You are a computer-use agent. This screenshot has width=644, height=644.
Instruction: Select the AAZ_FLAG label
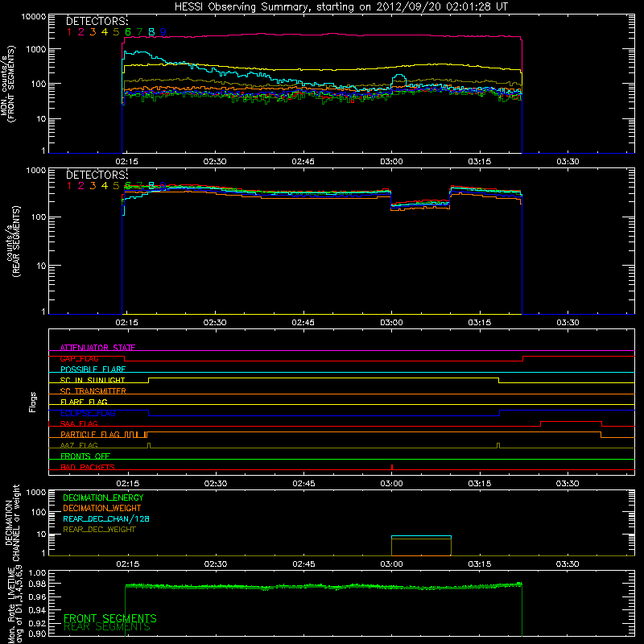(x=79, y=445)
